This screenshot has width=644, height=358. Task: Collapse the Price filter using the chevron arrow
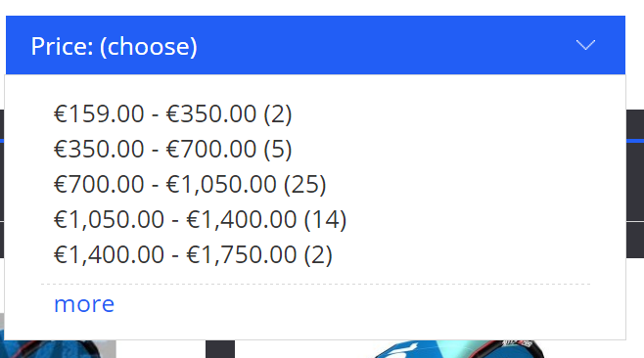coord(585,45)
